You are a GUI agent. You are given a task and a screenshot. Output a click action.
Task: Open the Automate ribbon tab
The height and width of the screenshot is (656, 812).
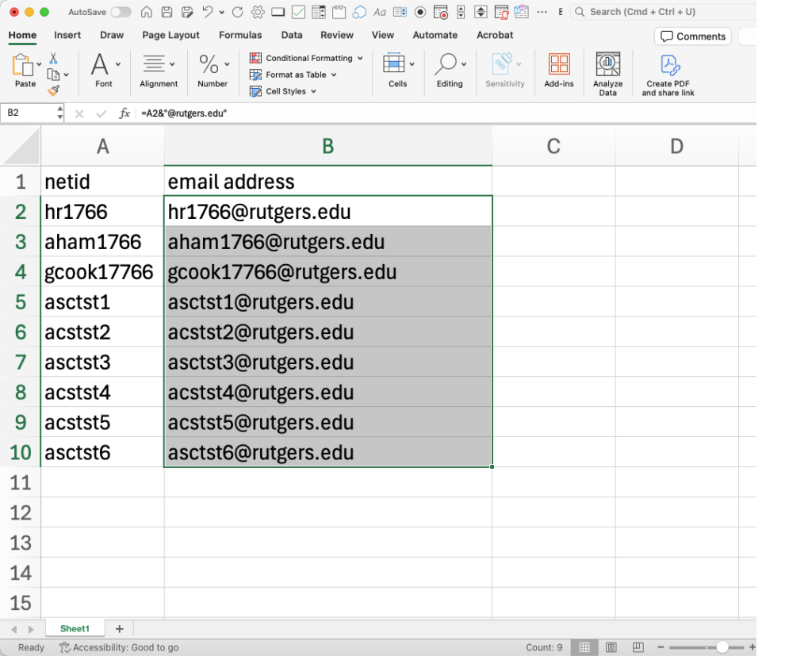tap(435, 35)
